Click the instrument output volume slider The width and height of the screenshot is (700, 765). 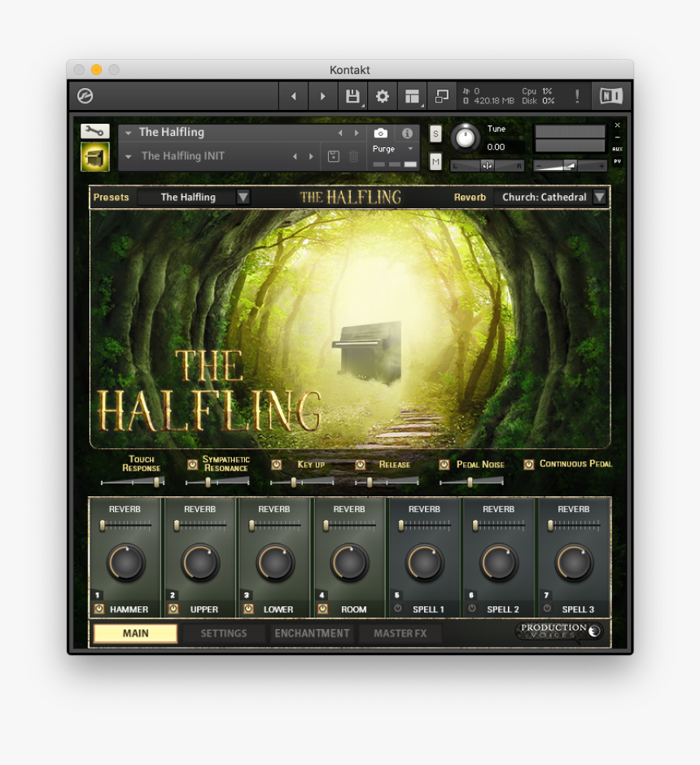(x=570, y=166)
